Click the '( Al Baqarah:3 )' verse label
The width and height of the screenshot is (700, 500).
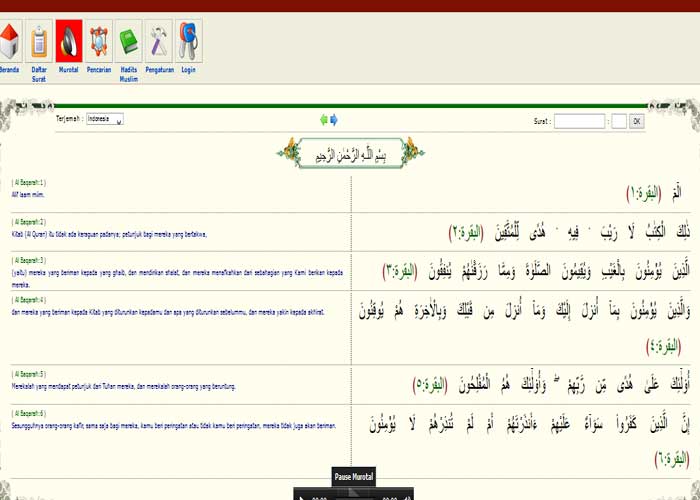click(x=29, y=260)
